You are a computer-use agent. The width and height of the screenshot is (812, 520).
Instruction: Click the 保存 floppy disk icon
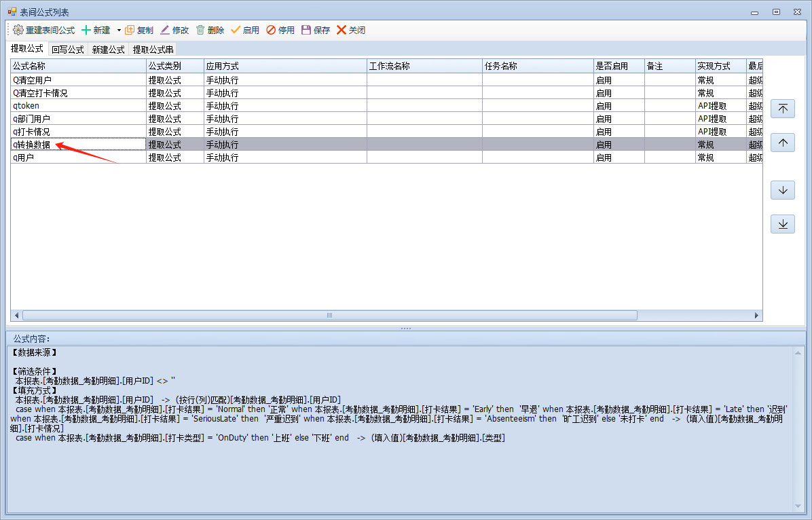point(306,30)
